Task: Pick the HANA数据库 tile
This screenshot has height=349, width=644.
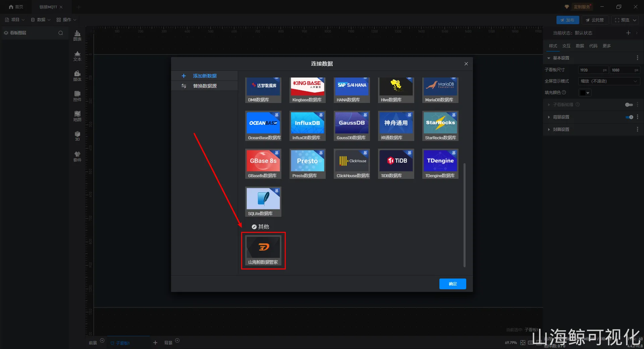Action: 352,90
